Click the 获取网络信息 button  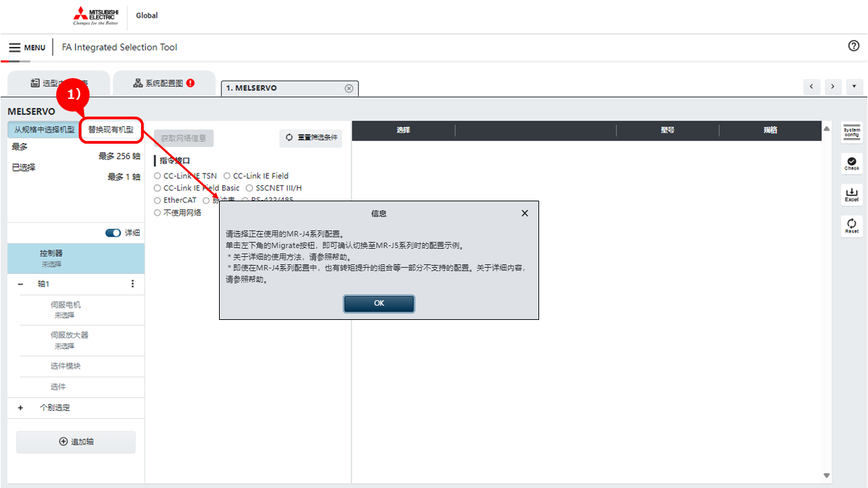[184, 138]
